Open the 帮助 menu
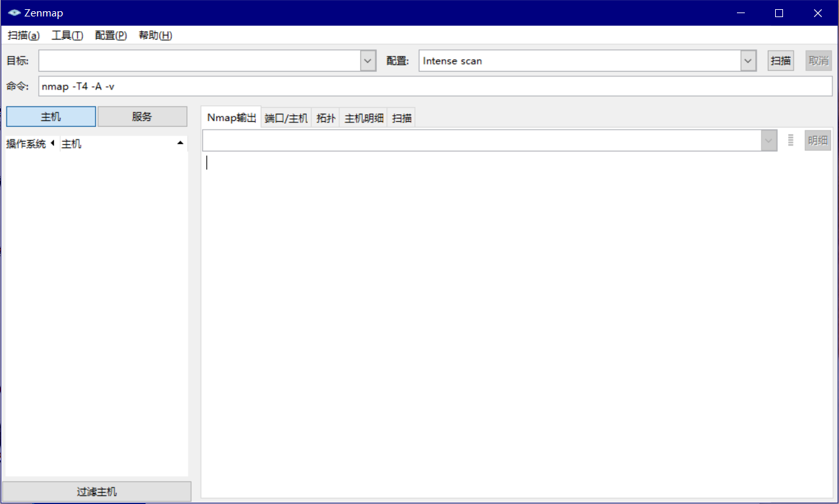Screen dimensions: 839x504 click(x=155, y=36)
